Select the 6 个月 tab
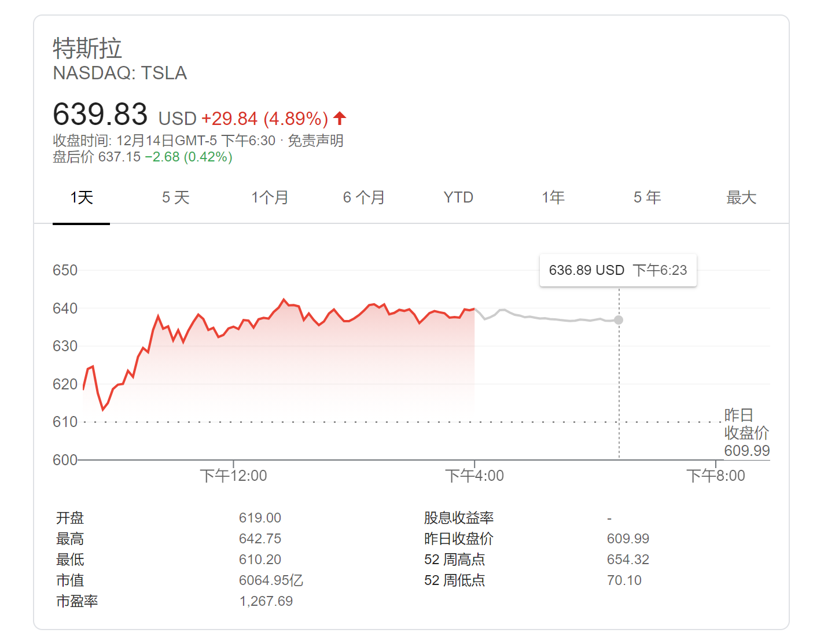This screenshot has height=644, width=813. click(x=364, y=198)
